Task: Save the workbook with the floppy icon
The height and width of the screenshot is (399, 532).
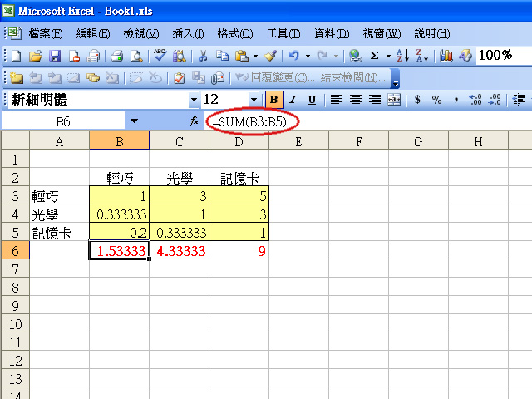Action: coord(55,56)
